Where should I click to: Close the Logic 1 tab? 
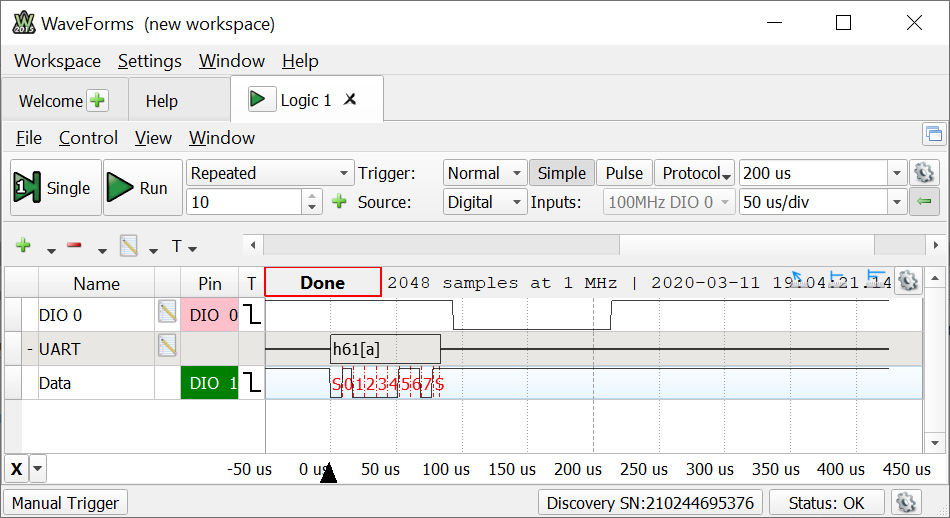[x=350, y=99]
